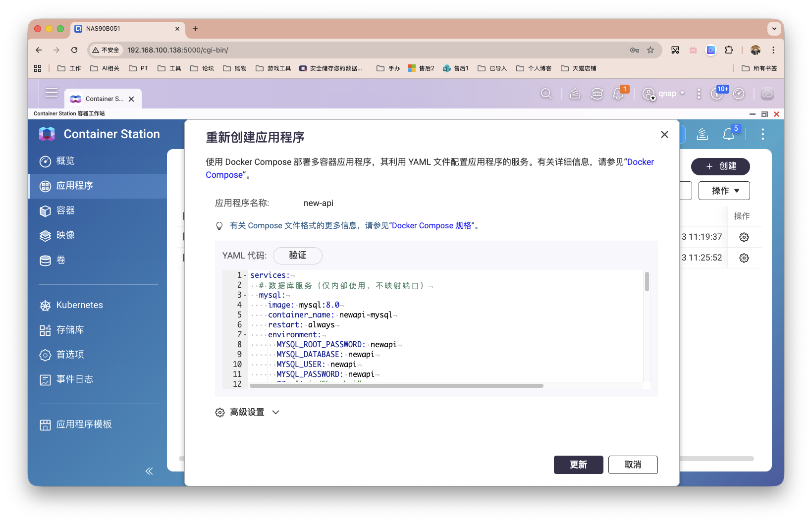Select the Container Station window tab
The height and width of the screenshot is (523, 812).
pos(103,99)
